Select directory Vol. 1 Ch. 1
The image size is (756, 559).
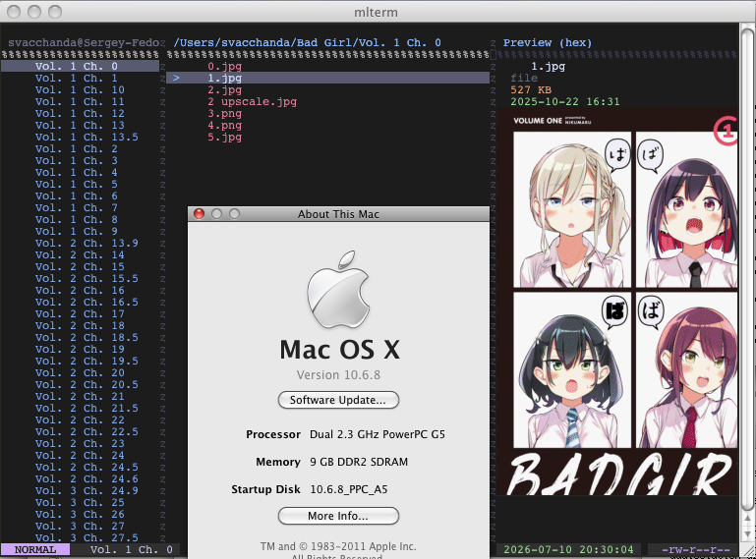(x=76, y=78)
